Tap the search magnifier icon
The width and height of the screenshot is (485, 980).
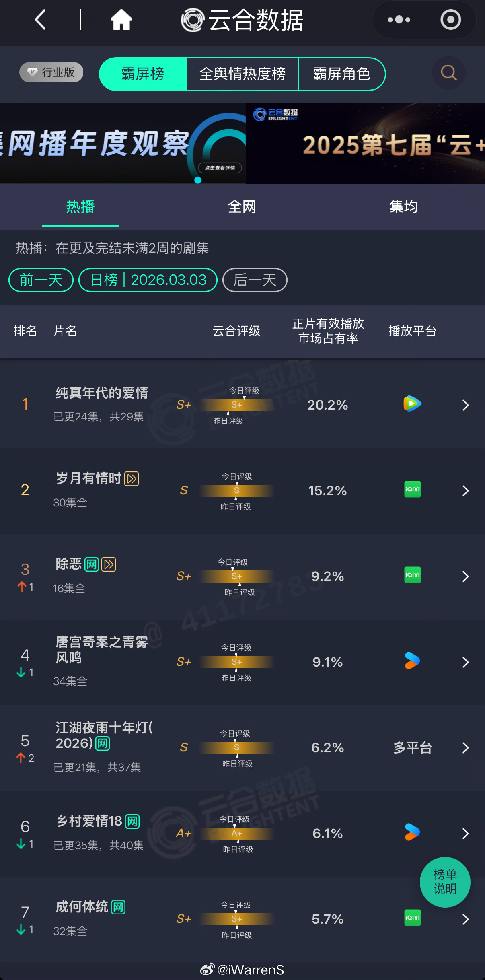pos(448,73)
